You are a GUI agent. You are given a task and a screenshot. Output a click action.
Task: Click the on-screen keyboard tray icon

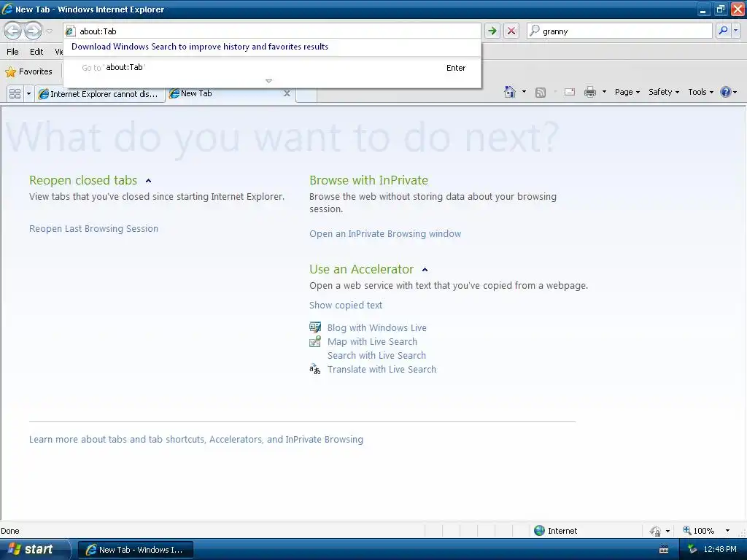pyautogui.click(x=664, y=550)
